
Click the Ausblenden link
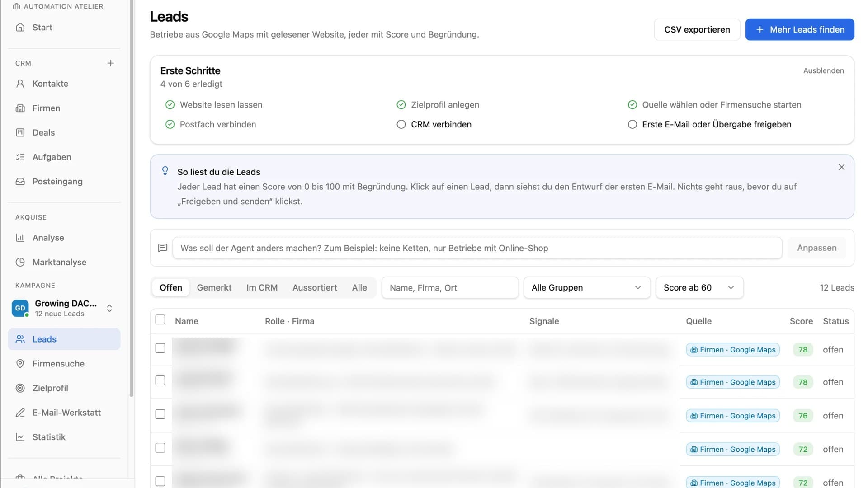(823, 70)
